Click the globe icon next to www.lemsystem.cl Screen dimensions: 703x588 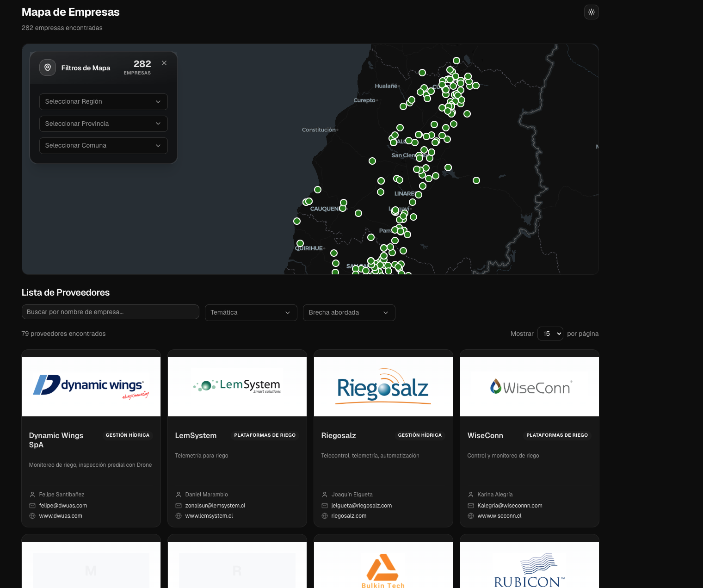tap(179, 516)
